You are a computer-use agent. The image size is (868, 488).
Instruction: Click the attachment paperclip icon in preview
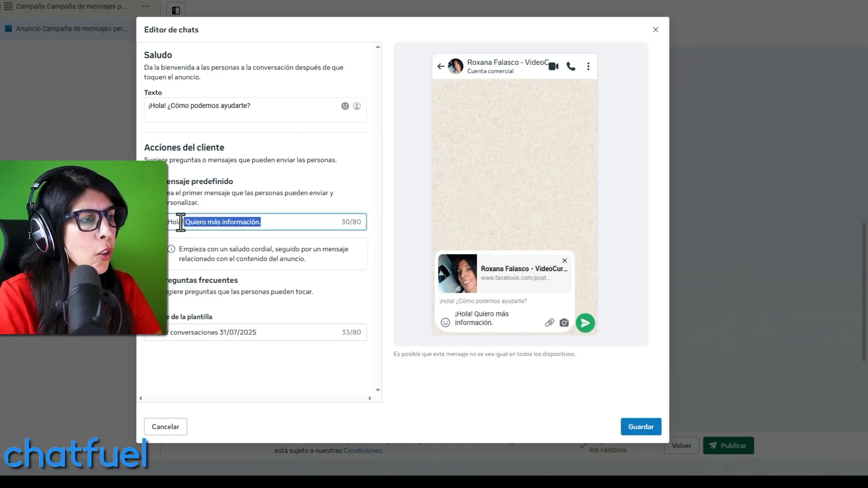tap(549, 323)
